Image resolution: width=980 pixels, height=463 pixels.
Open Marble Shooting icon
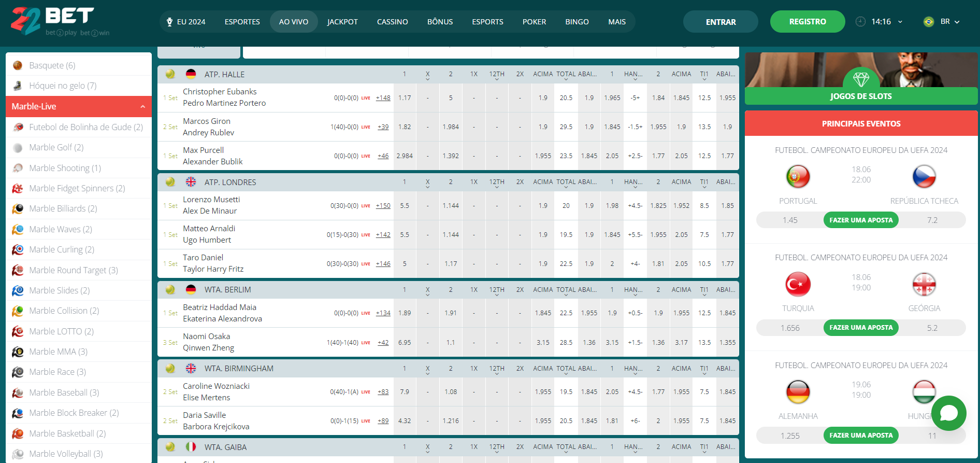(x=18, y=168)
